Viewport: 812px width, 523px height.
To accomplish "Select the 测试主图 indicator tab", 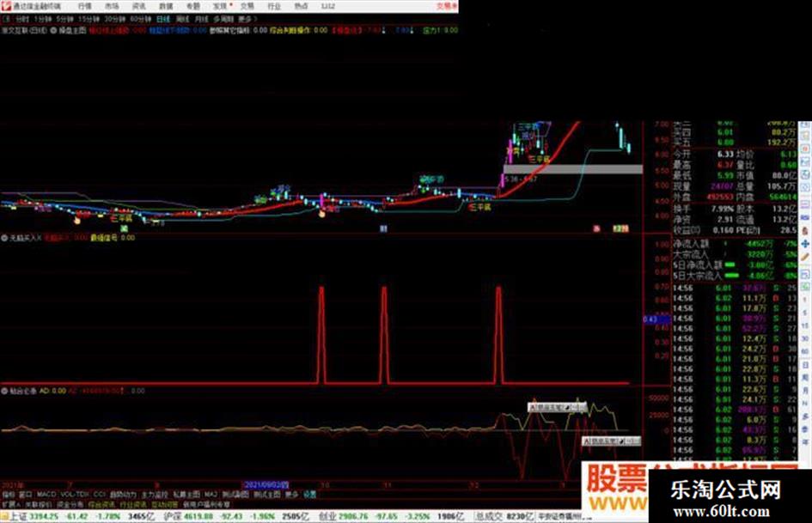I will 267,495.
